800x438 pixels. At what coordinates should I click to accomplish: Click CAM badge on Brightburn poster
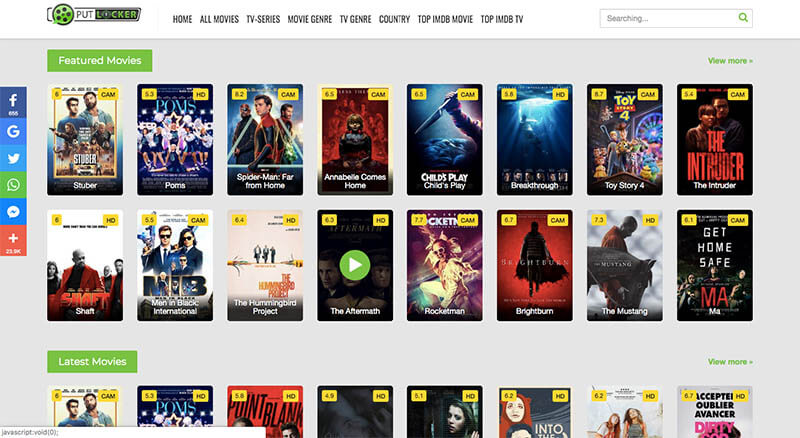coord(558,220)
